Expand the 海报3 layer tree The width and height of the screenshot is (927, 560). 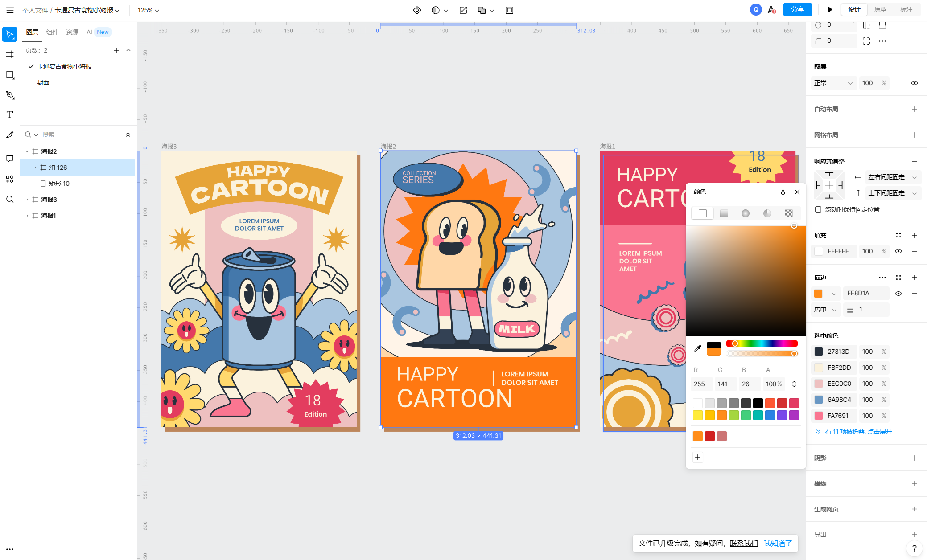click(x=27, y=200)
